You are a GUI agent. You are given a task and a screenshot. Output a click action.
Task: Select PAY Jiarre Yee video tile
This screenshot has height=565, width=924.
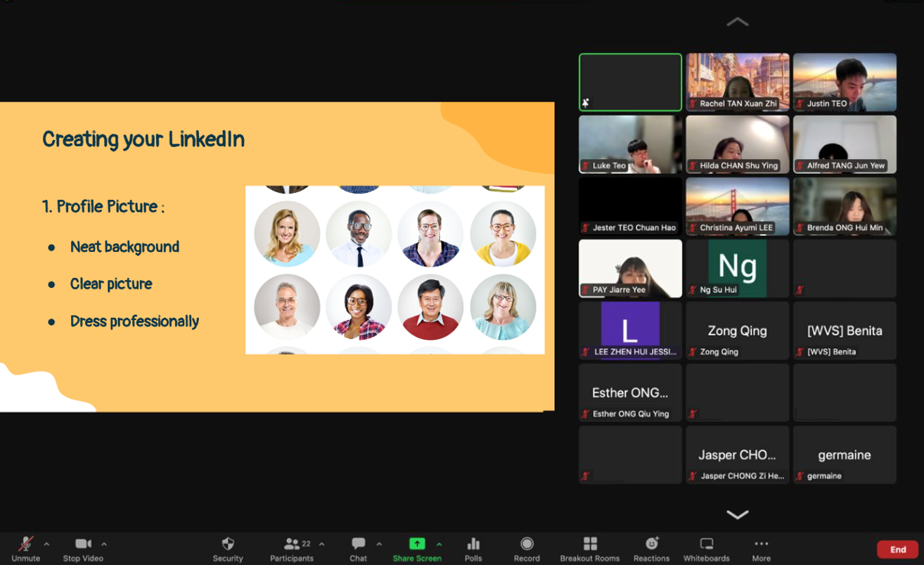click(630, 268)
